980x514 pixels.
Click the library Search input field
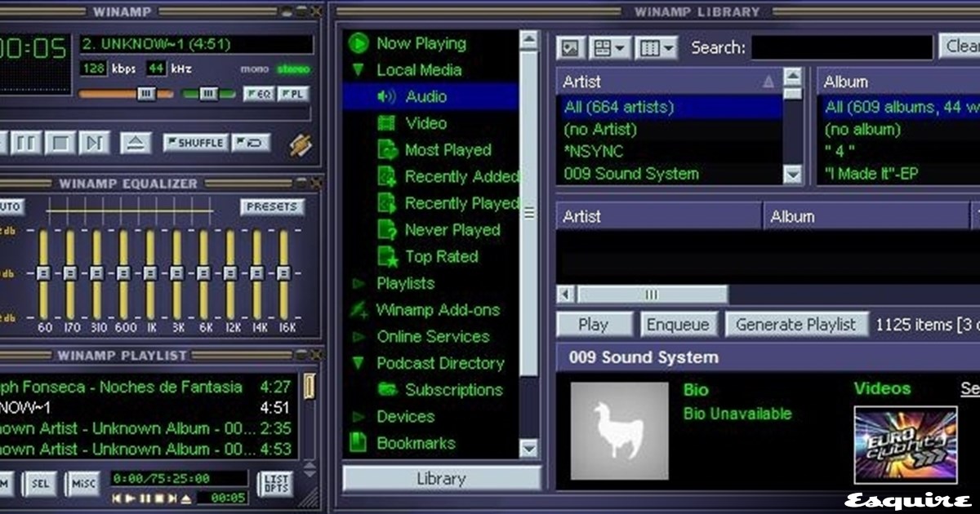tap(841, 48)
